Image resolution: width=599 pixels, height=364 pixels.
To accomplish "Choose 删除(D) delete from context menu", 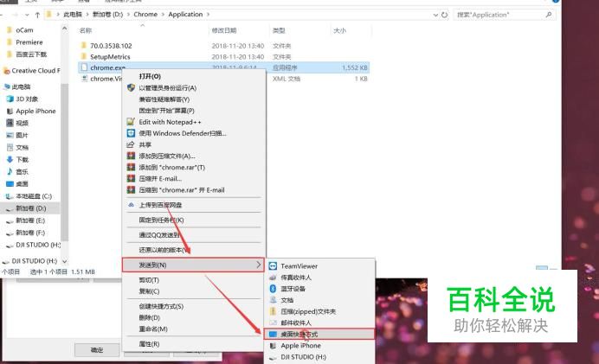I will [150, 317].
